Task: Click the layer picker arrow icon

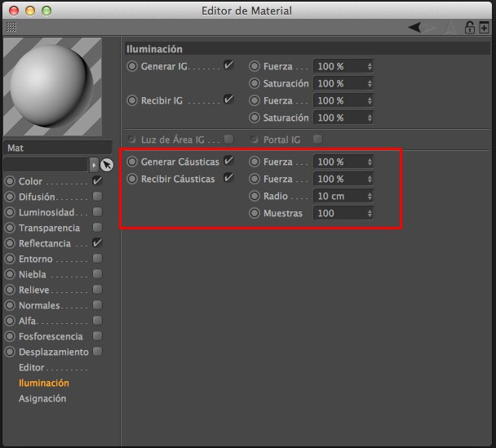Action: pos(107,165)
